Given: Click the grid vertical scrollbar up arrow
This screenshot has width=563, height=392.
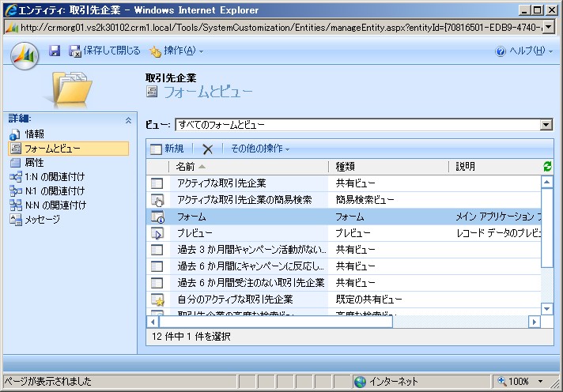Looking at the screenshot, I should click(x=547, y=182).
